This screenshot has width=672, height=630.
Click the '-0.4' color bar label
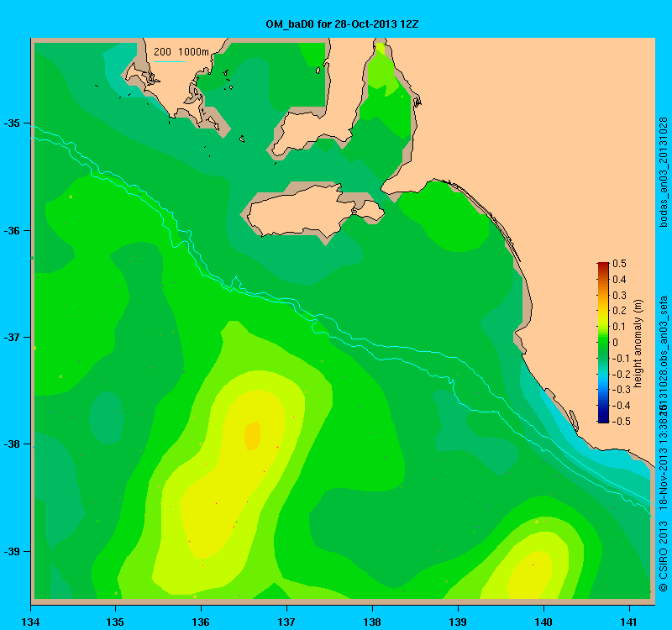pos(621,406)
